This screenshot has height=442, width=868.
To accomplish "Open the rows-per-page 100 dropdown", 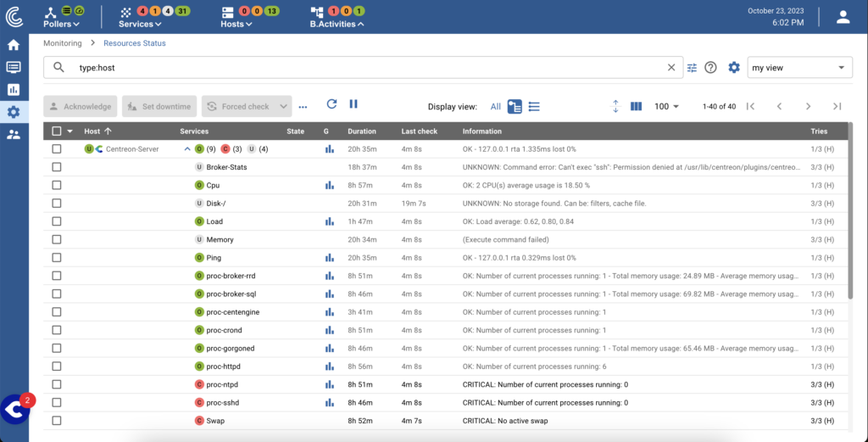I will (x=668, y=106).
